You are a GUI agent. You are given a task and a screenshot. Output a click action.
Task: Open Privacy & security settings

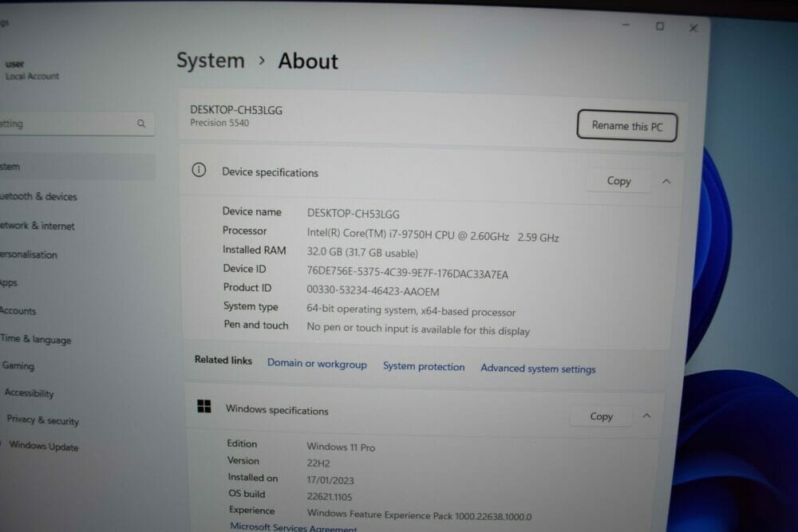[43, 420]
